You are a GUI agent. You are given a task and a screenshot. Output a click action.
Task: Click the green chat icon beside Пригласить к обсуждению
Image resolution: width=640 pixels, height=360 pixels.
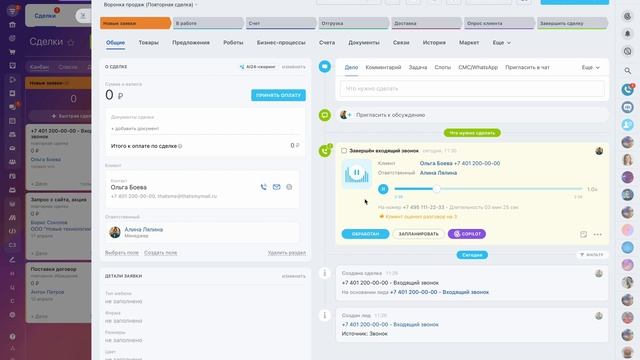[324, 115]
